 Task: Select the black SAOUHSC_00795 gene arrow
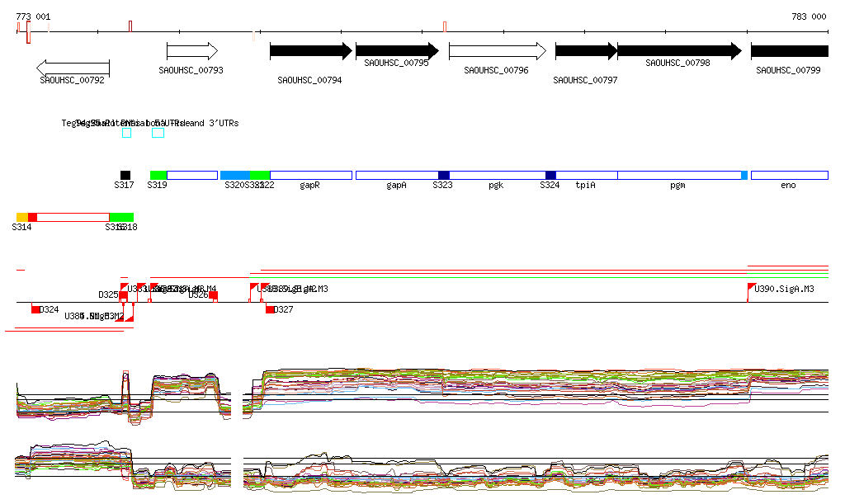[397, 51]
